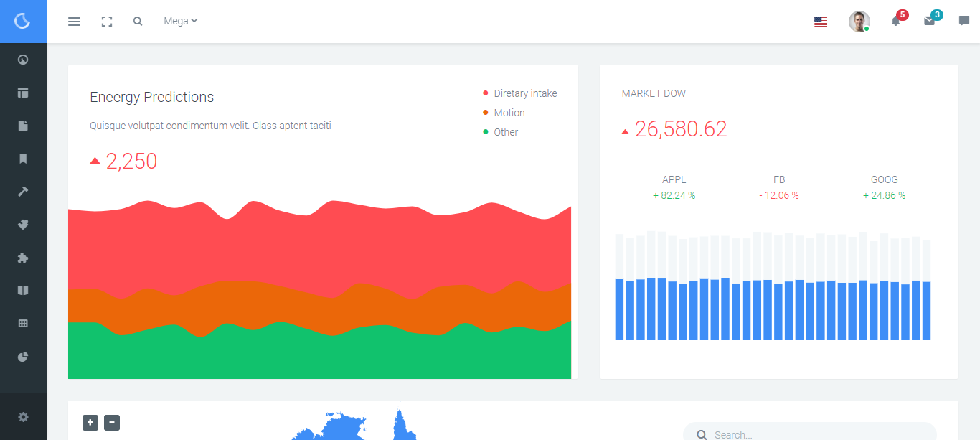
Task: Open notifications bell with 5 alerts
Action: 896,21
